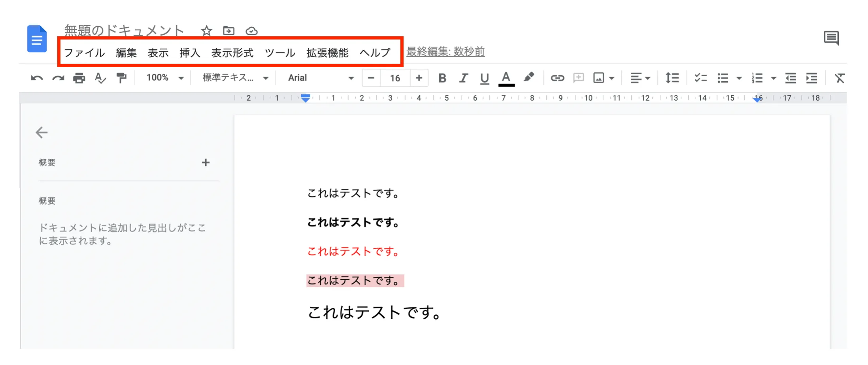Open the 100% zoom dropdown
The height and width of the screenshot is (365, 868).
(165, 78)
